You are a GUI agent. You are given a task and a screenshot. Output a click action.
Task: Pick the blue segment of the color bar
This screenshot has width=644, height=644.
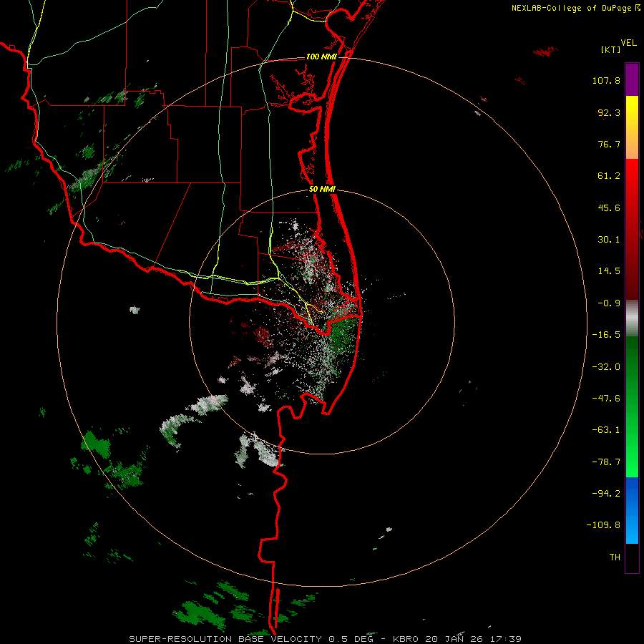[x=632, y=510]
